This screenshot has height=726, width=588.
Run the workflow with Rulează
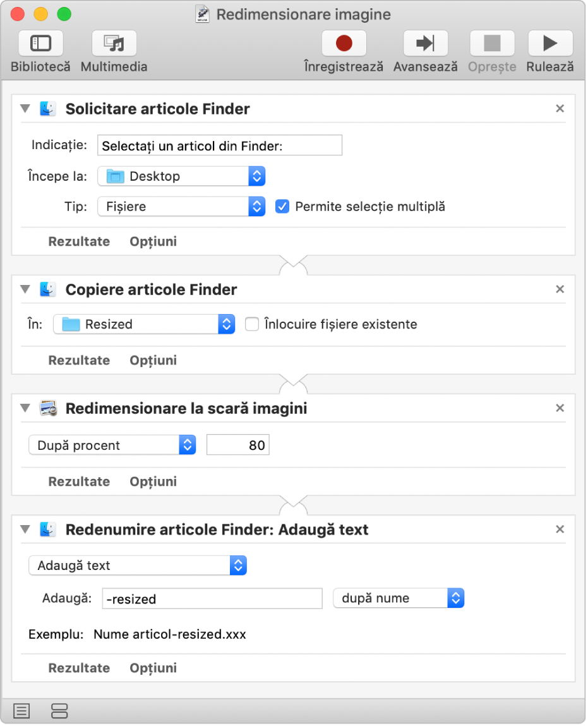(549, 44)
